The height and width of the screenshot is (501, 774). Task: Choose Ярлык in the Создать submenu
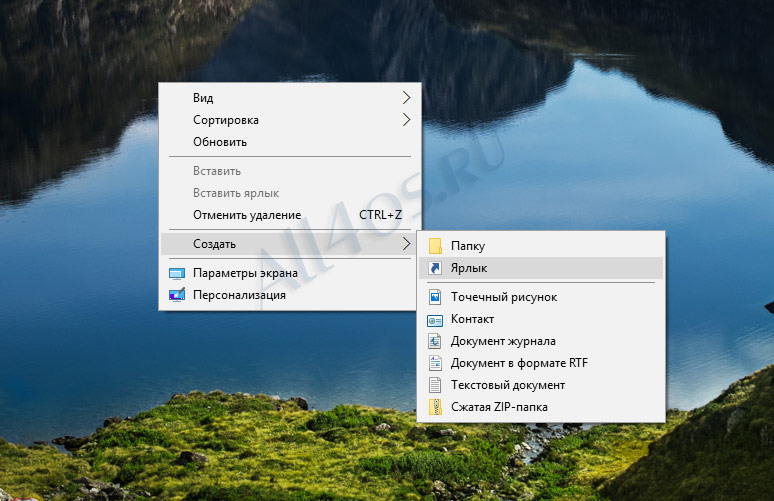541,268
